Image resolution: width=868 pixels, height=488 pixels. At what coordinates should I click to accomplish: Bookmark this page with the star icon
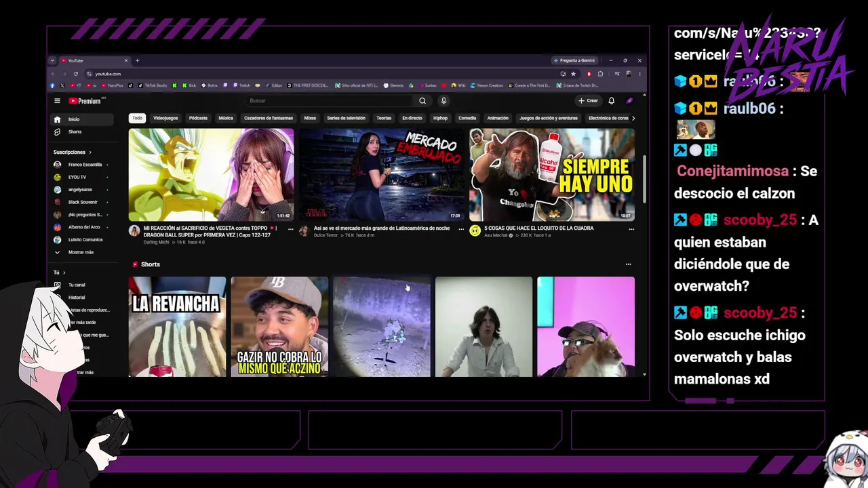pyautogui.click(x=573, y=73)
